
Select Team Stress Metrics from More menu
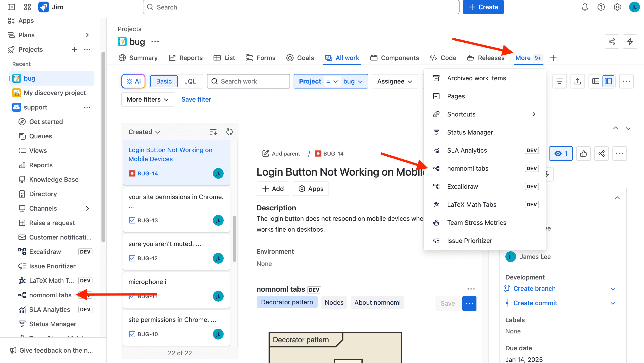[x=485, y=223]
